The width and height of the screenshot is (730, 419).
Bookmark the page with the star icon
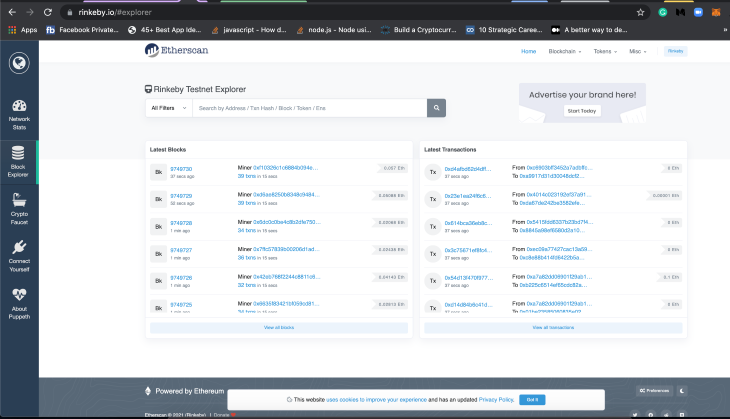point(640,12)
